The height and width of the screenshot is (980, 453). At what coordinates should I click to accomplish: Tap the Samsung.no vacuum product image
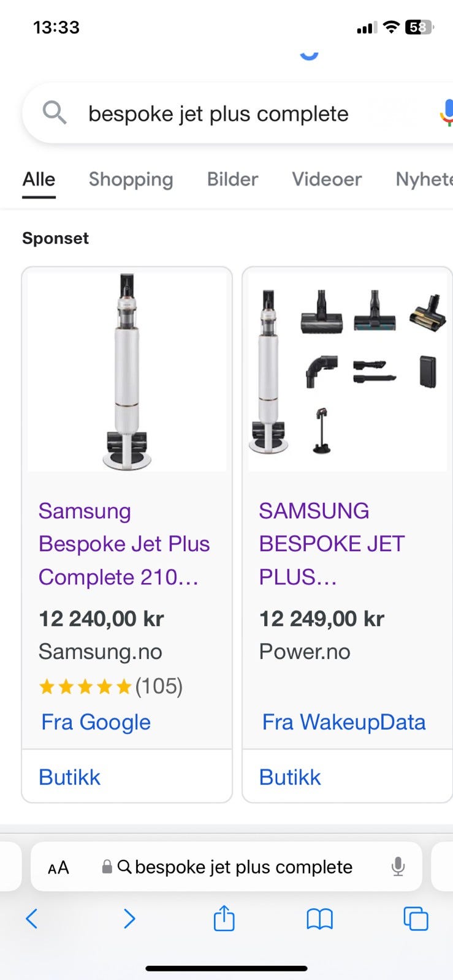[127, 371]
